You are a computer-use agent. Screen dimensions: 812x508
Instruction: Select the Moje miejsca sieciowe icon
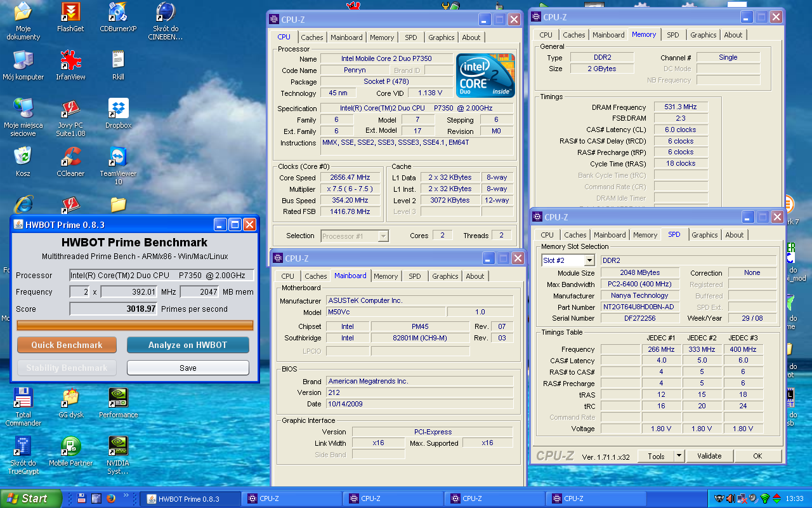coord(23,117)
